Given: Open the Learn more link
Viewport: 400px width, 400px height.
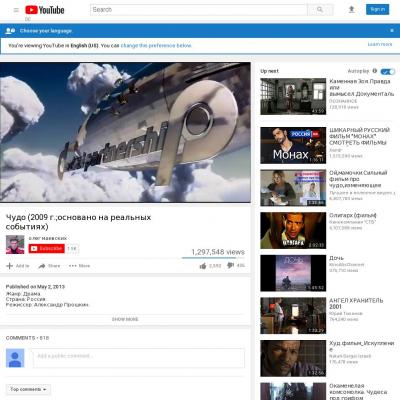Looking at the screenshot, I should (x=380, y=44).
